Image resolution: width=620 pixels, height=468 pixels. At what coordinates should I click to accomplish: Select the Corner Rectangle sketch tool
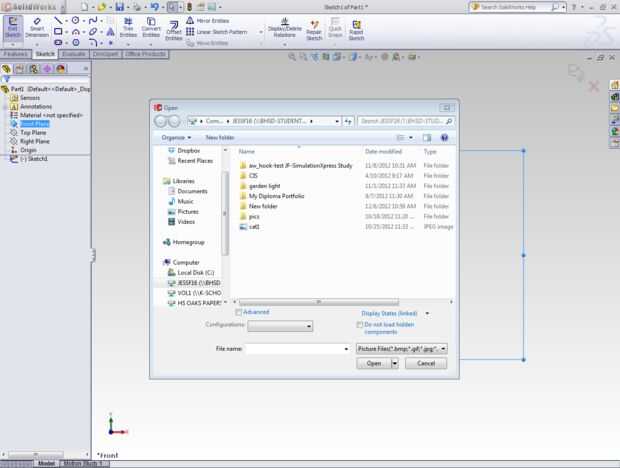pyautogui.click(x=58, y=31)
